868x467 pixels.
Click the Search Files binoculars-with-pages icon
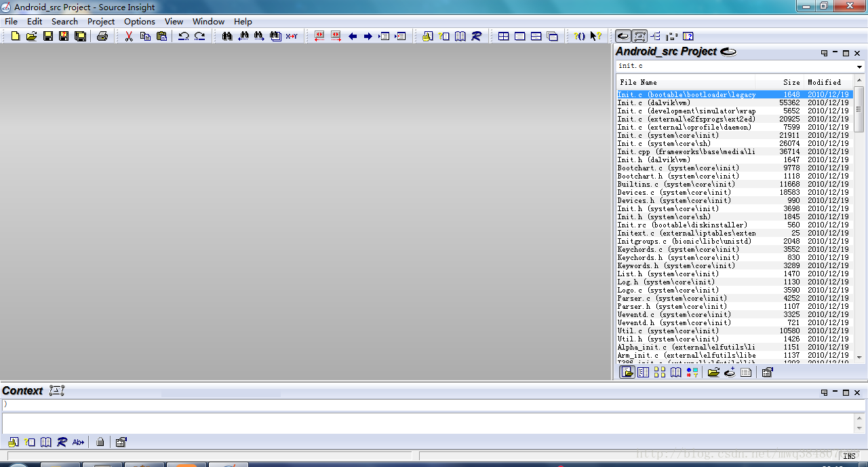[x=275, y=36]
